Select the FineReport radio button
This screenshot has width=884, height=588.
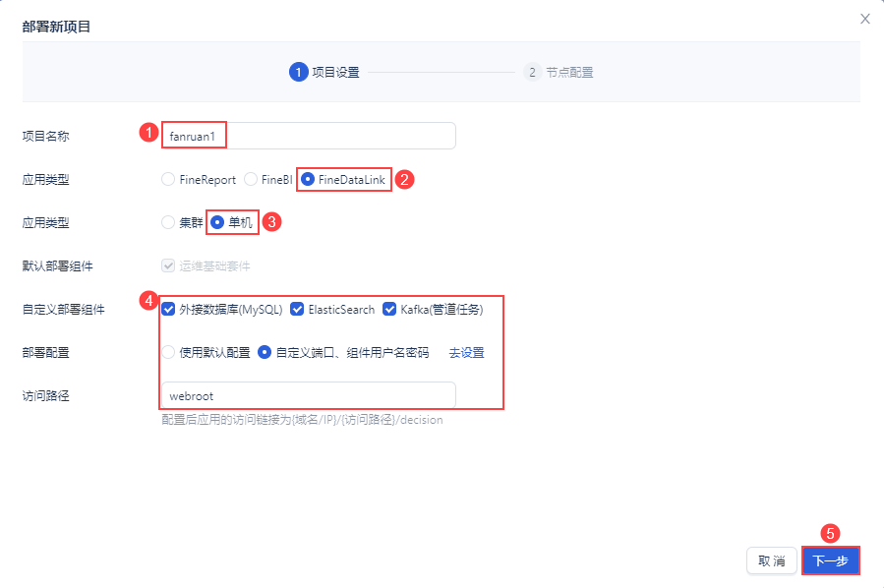[168, 179]
